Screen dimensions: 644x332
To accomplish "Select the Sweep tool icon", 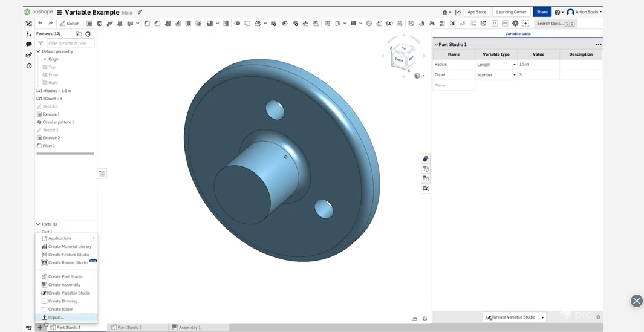I will (x=109, y=24).
